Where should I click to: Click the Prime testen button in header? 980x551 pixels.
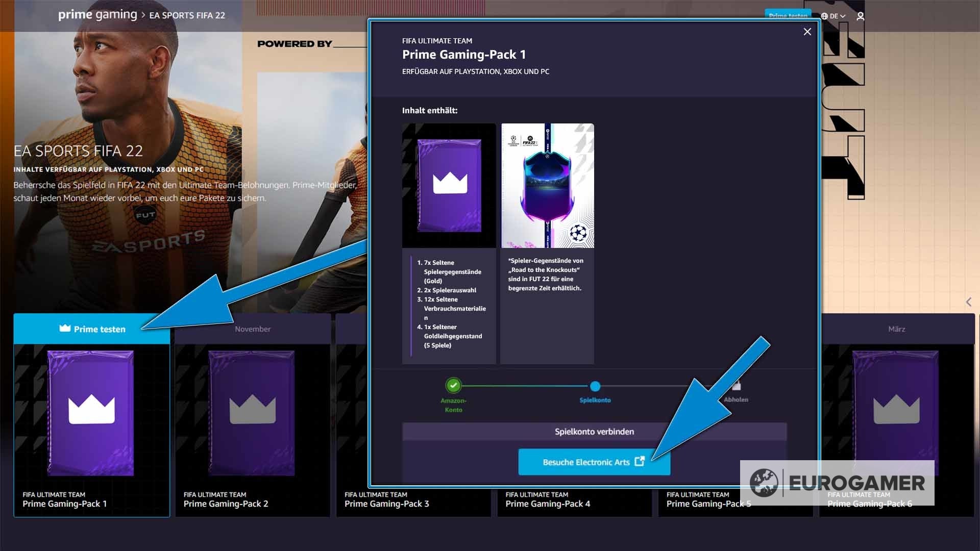pos(788,15)
